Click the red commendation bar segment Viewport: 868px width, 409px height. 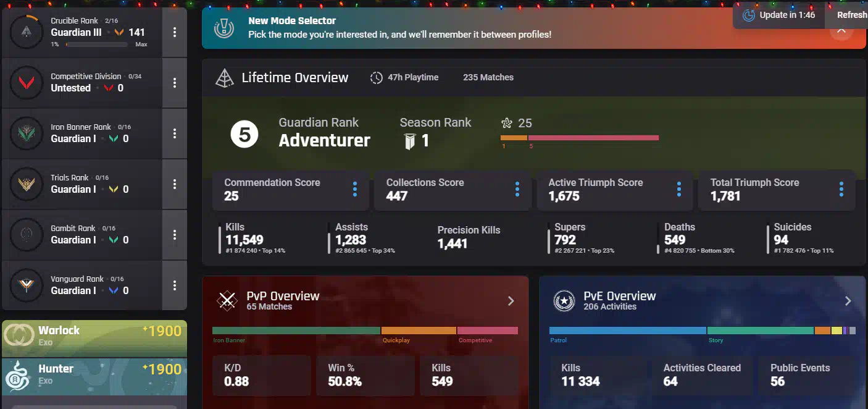click(x=593, y=138)
